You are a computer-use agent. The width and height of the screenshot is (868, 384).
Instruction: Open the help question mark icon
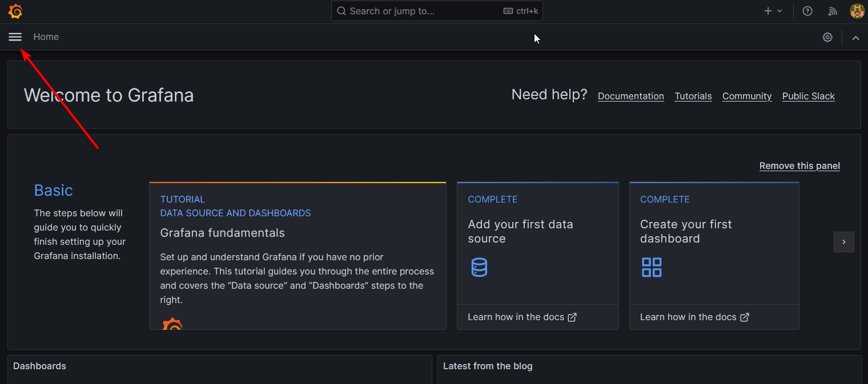807,11
